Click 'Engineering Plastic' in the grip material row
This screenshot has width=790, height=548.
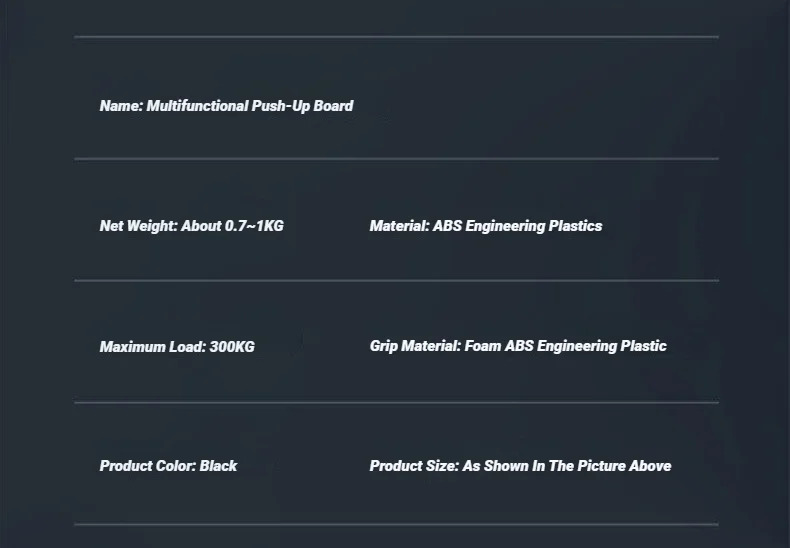pos(602,346)
